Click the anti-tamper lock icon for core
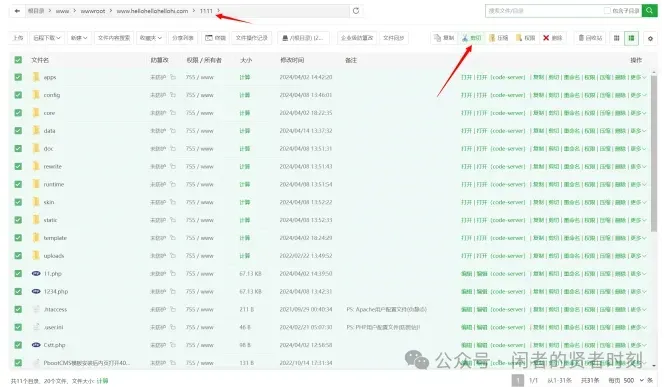Screen dimensions: 664x387 coord(173,113)
